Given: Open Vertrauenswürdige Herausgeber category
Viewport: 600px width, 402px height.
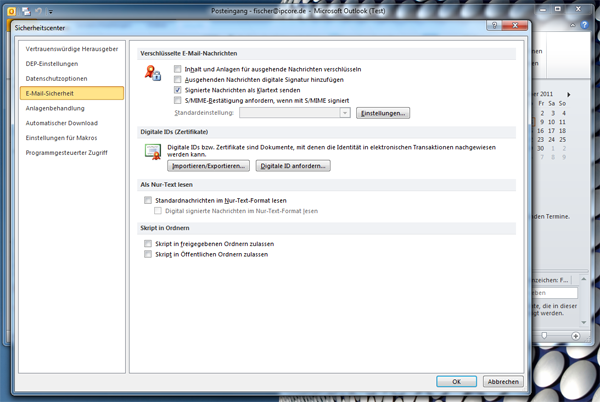Looking at the screenshot, I should click(x=72, y=49).
